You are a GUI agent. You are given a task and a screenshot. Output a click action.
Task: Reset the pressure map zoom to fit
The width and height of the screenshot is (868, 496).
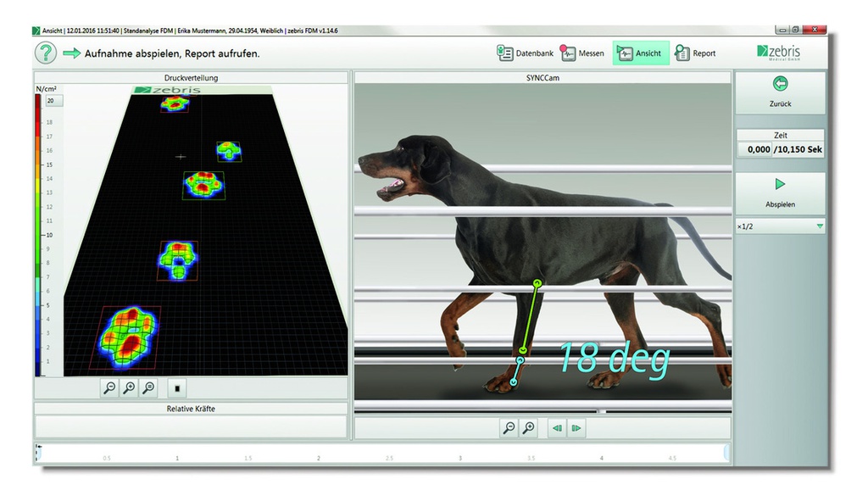click(147, 387)
